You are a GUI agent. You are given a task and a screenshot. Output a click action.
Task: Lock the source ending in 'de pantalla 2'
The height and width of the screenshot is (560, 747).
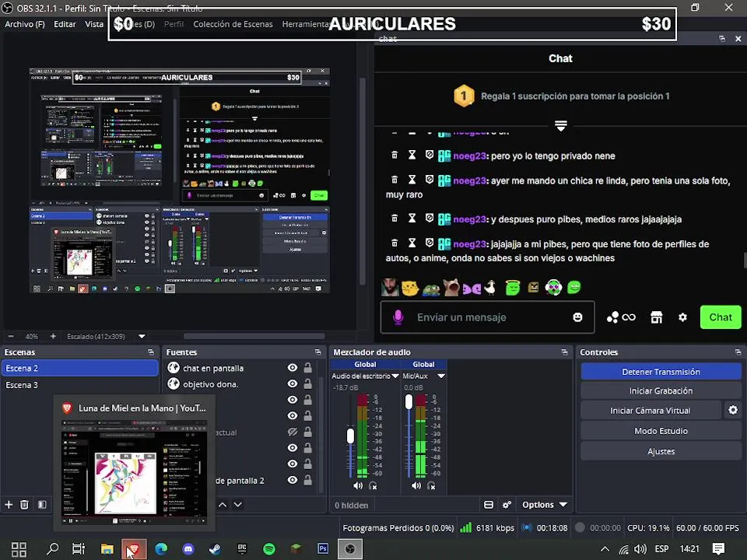coord(308,480)
